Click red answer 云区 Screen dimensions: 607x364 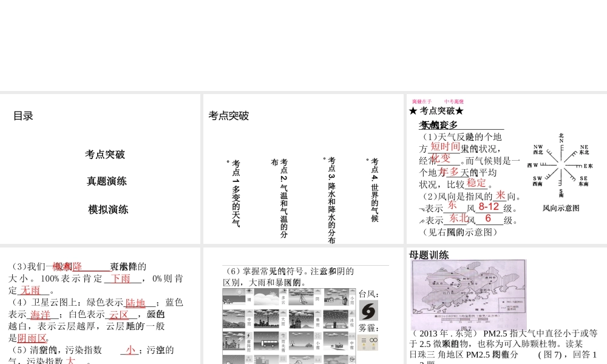click(118, 314)
